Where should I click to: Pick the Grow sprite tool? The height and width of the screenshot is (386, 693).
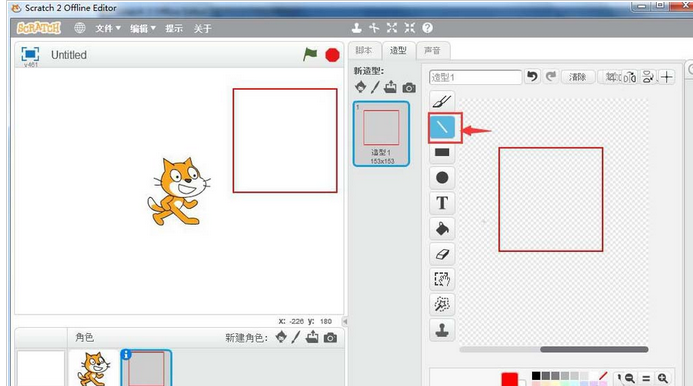point(392,28)
